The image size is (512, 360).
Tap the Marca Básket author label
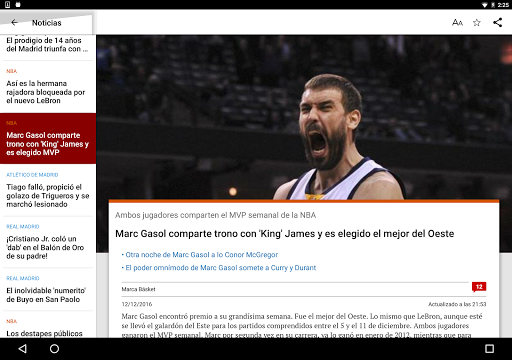[x=138, y=289]
